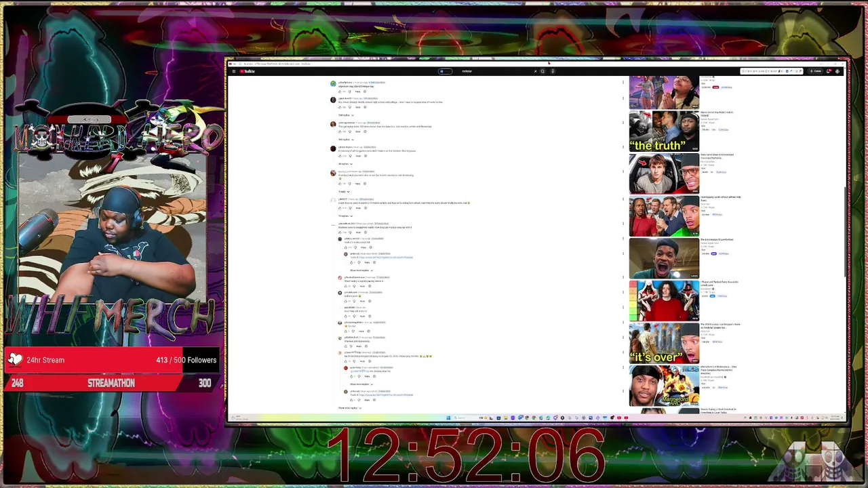The width and height of the screenshot is (868, 488).
Task: Open the account avatar menu in YouTube header
Action: [x=838, y=71]
